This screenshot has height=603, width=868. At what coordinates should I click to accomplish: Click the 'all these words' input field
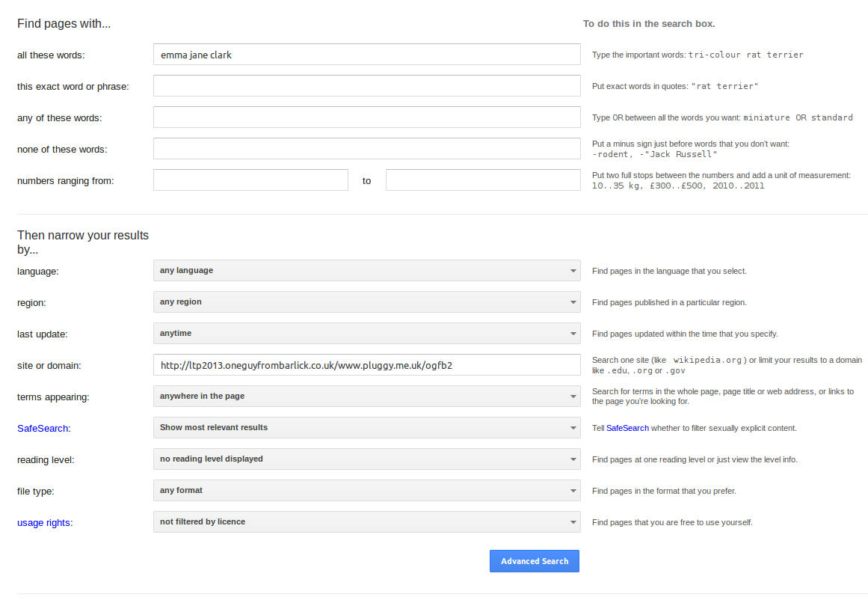[x=366, y=55]
